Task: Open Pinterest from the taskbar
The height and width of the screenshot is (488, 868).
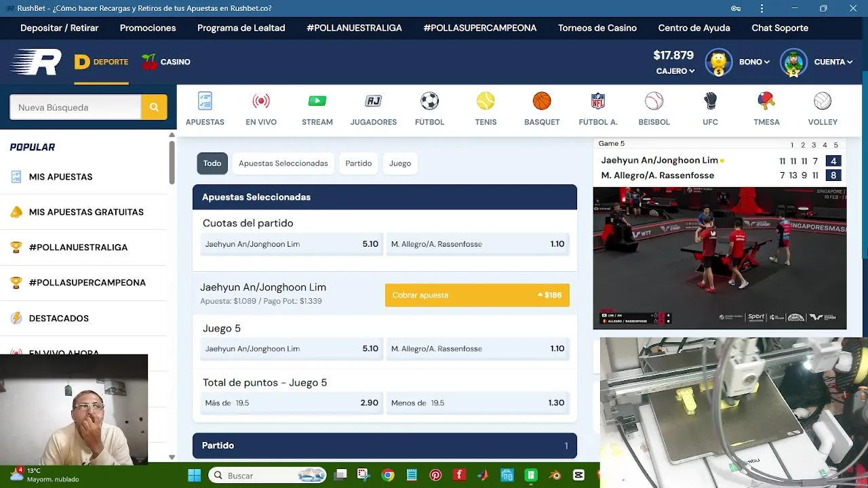Action: point(435,475)
